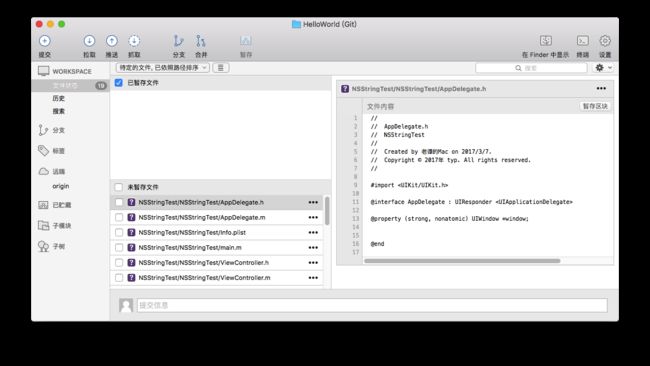Click the purple status icon beside Info.plist
Image resolution: width=650 pixels, height=366 pixels.
tap(131, 233)
